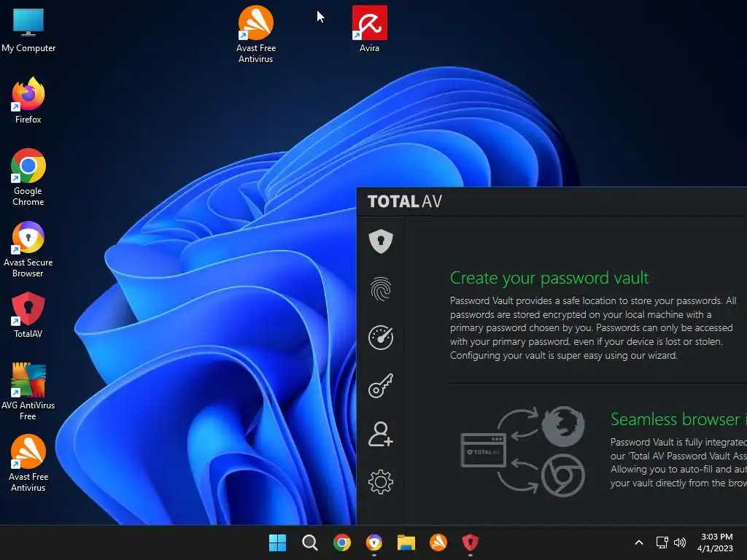
Task: Click the 'Create your password vault' heading
Action: pos(549,278)
